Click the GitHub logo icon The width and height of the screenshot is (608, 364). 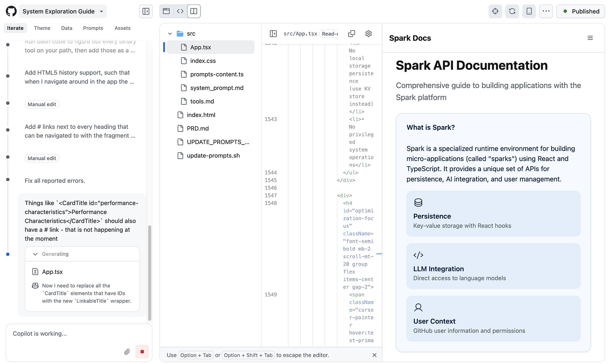coord(11,11)
